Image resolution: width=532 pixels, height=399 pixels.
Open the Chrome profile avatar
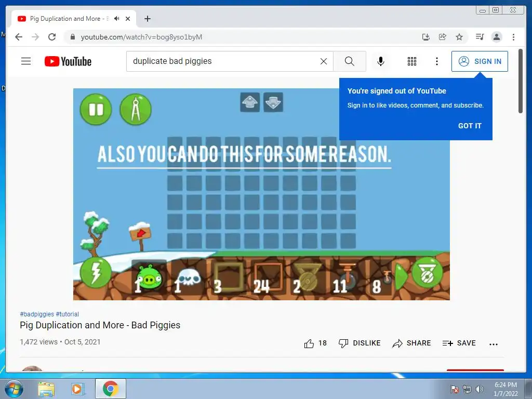coord(496,37)
